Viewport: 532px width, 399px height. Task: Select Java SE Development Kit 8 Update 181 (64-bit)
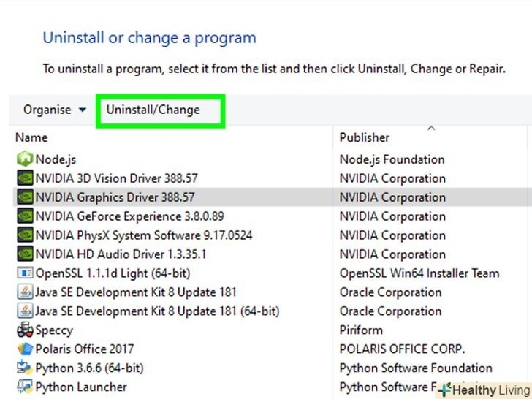click(x=157, y=311)
